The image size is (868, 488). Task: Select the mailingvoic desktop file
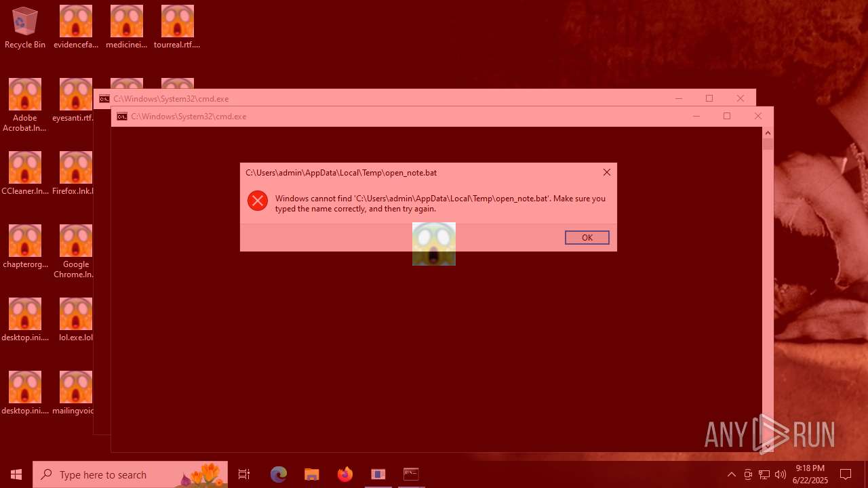(x=73, y=393)
